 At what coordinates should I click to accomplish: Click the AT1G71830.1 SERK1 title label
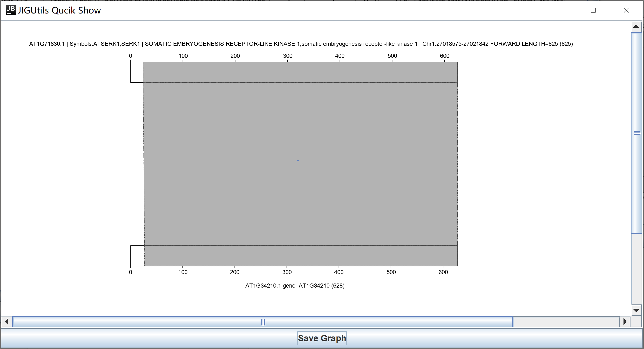click(301, 44)
